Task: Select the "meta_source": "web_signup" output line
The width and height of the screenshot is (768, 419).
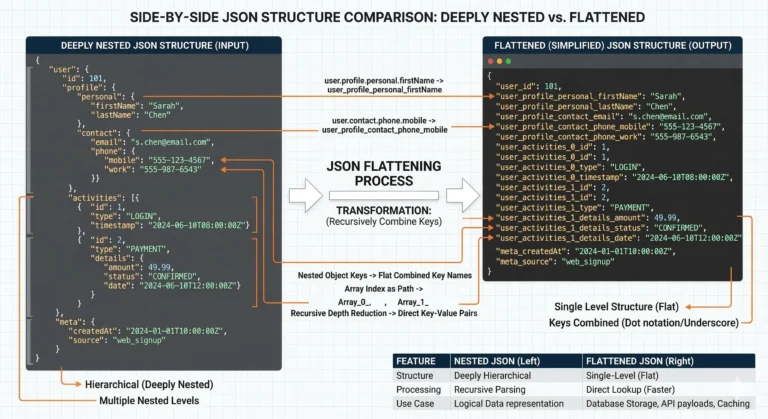Action: click(x=555, y=262)
